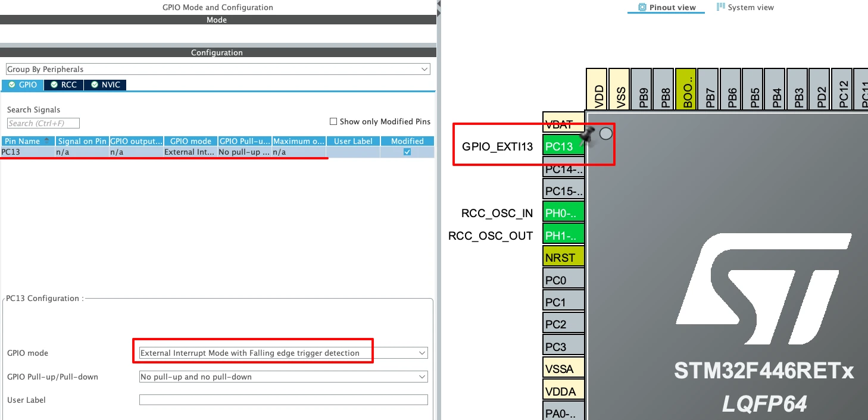Image resolution: width=868 pixels, height=420 pixels.
Task: Click the PB4 pin on the chip
Action: [x=775, y=89]
